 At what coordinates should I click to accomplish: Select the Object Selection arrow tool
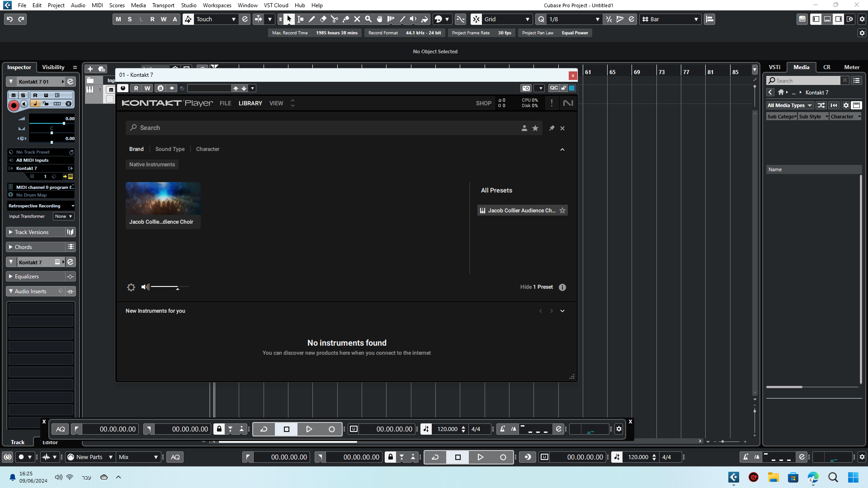pyautogui.click(x=289, y=19)
